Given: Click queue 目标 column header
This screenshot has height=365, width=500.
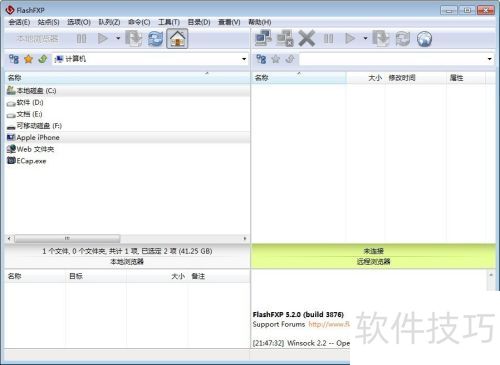Looking at the screenshot, I should [96, 276].
